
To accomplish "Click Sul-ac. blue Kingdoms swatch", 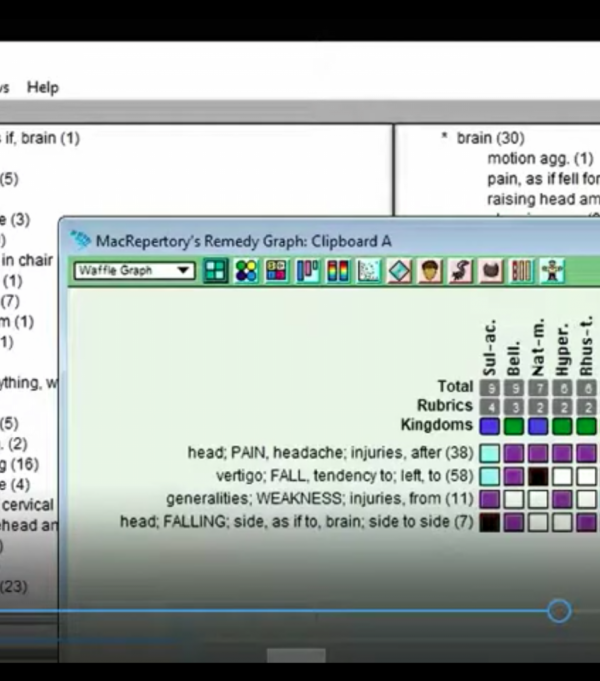I will point(490,426).
